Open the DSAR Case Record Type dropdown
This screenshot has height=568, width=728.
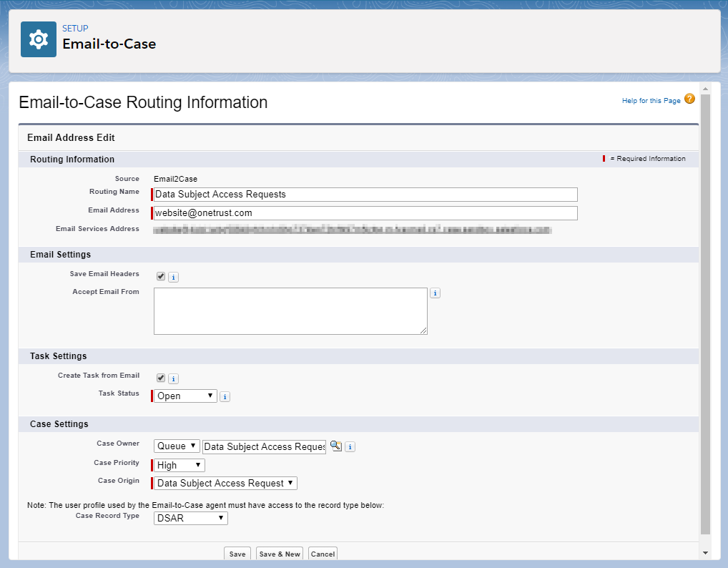pyautogui.click(x=190, y=517)
